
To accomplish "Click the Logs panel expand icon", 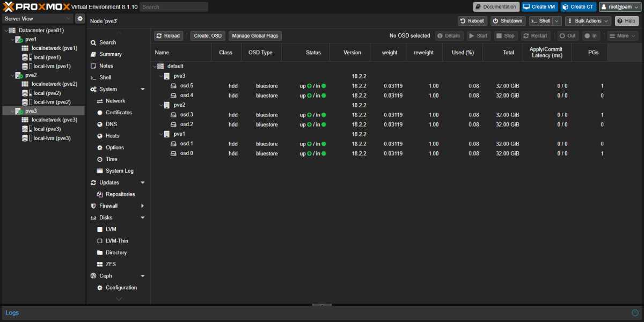I will pyautogui.click(x=635, y=312).
